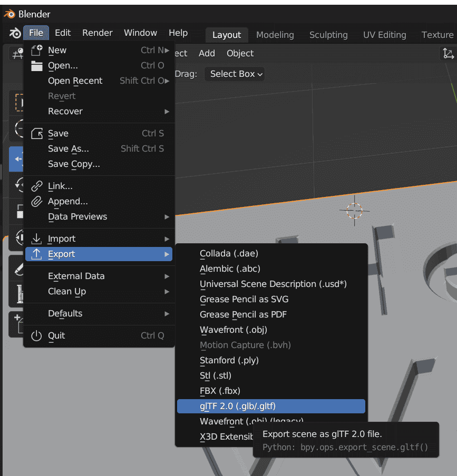Expand the External Data submenu
The height and width of the screenshot is (476, 457).
[99, 276]
